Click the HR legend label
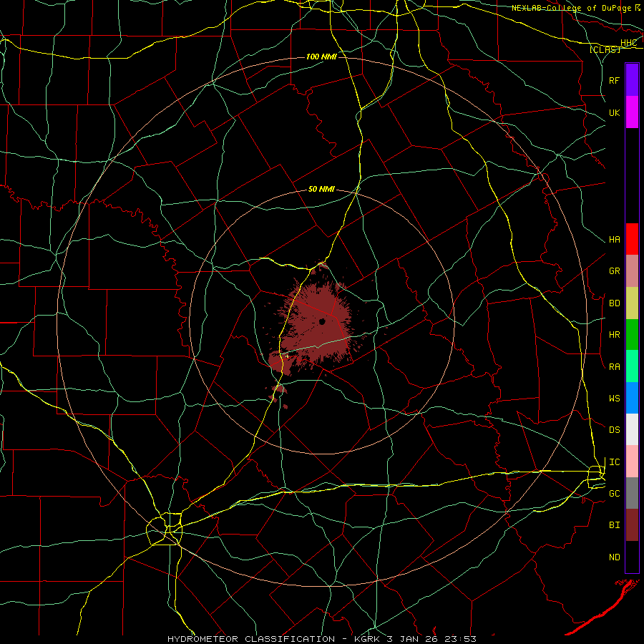 pos(614,335)
